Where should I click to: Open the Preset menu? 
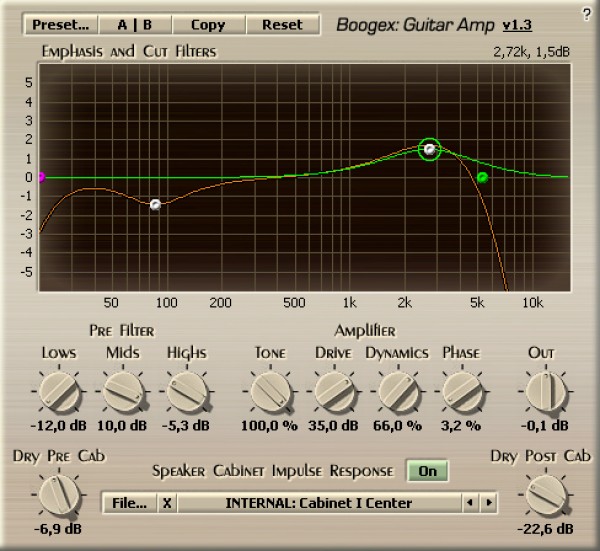pyautogui.click(x=61, y=24)
